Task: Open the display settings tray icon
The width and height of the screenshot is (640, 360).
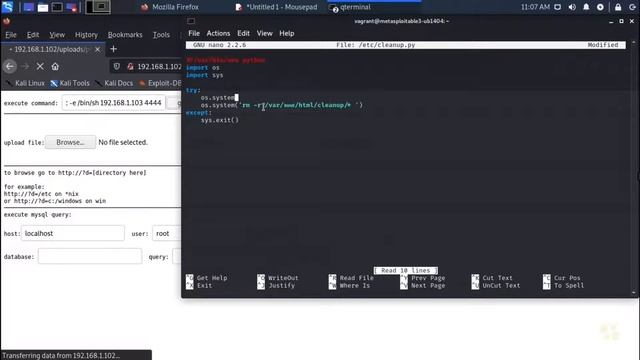Action: pyautogui.click(x=558, y=7)
